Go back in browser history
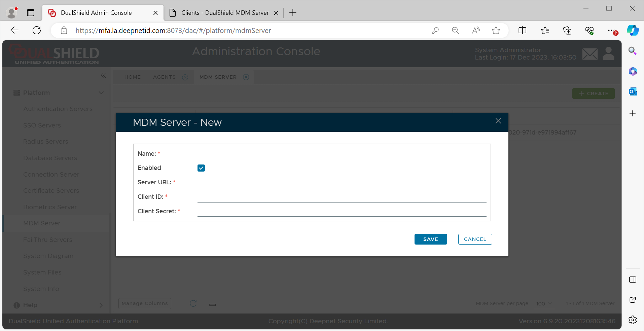Image resolution: width=644 pixels, height=331 pixels. pos(14,31)
